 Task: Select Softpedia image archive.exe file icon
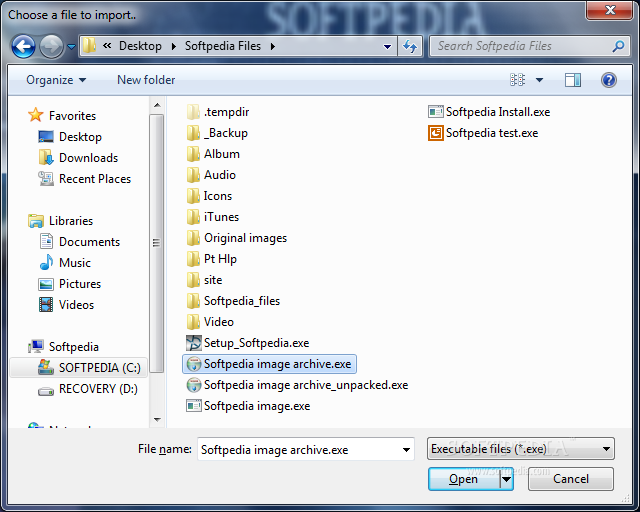tap(194, 364)
